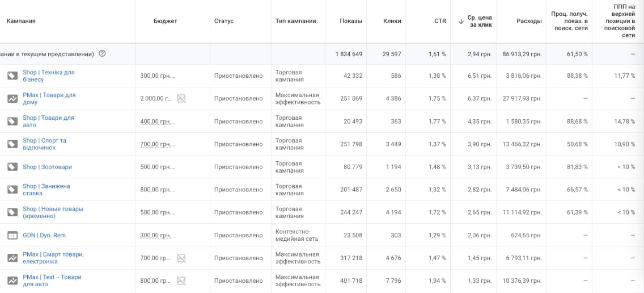Click the PMax chart icon for PMax | Test - Товари для авто

pos(12,281)
